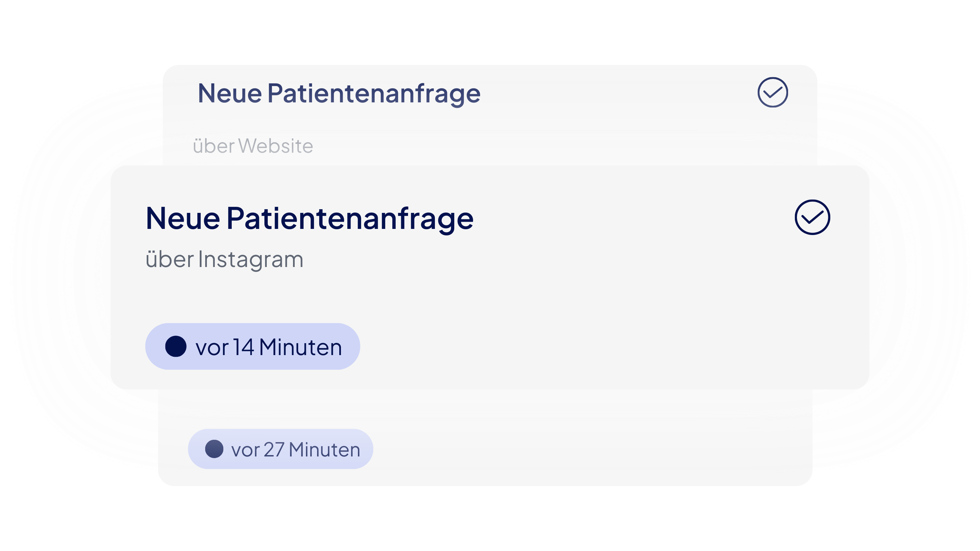Mark Instagram patient request as done
Viewport: 980px width, 551px height.
click(812, 217)
